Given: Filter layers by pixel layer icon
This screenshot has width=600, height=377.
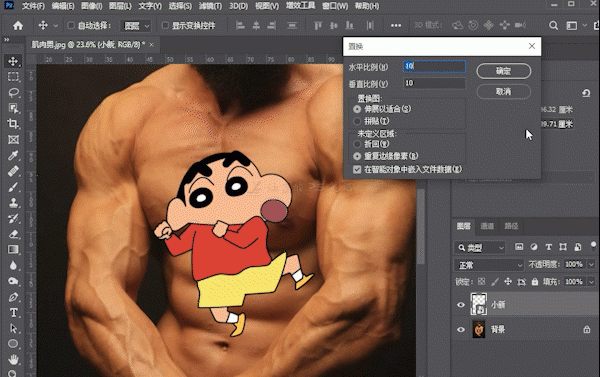Looking at the screenshot, I should (519, 247).
